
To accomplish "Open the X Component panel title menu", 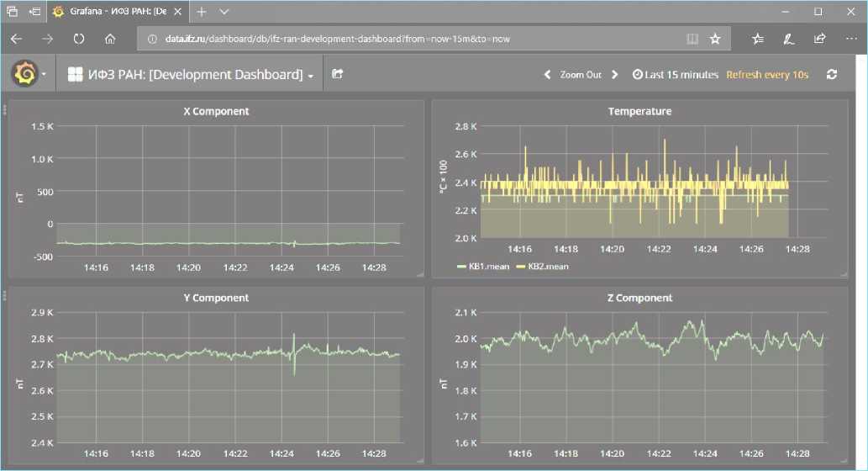I will [x=216, y=111].
